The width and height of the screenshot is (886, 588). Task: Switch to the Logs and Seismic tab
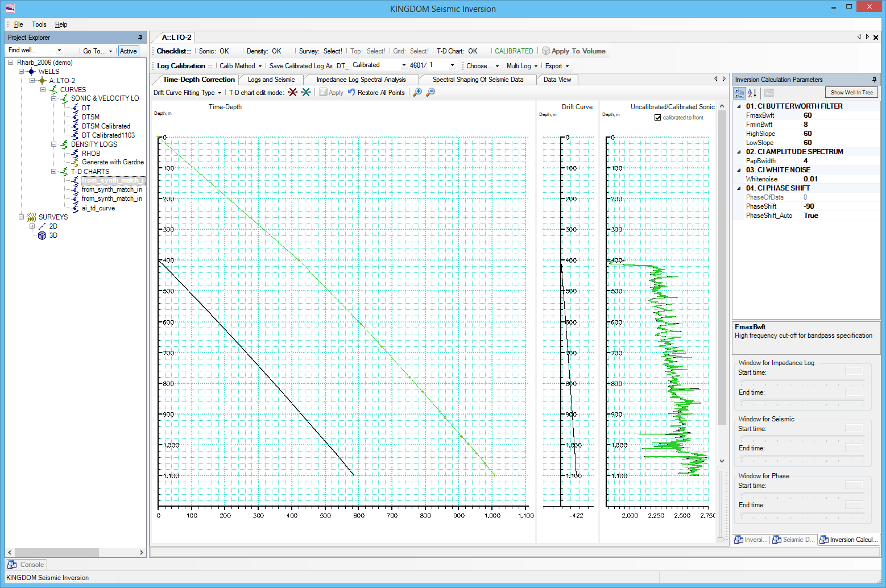pyautogui.click(x=271, y=80)
